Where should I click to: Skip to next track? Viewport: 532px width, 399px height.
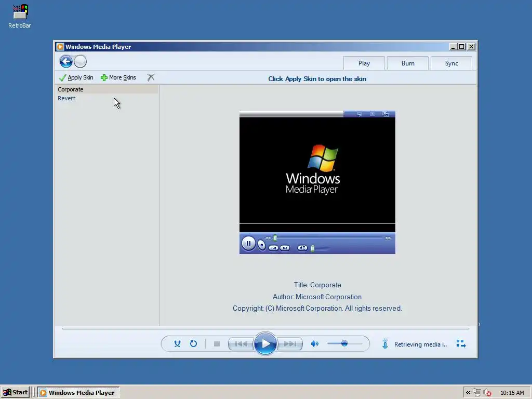pos(290,344)
